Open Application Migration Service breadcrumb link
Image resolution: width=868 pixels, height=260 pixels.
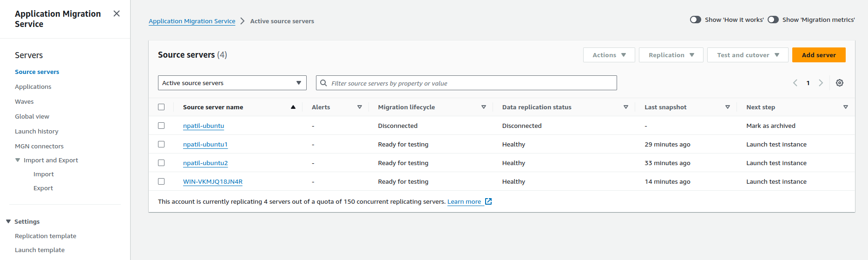(192, 21)
